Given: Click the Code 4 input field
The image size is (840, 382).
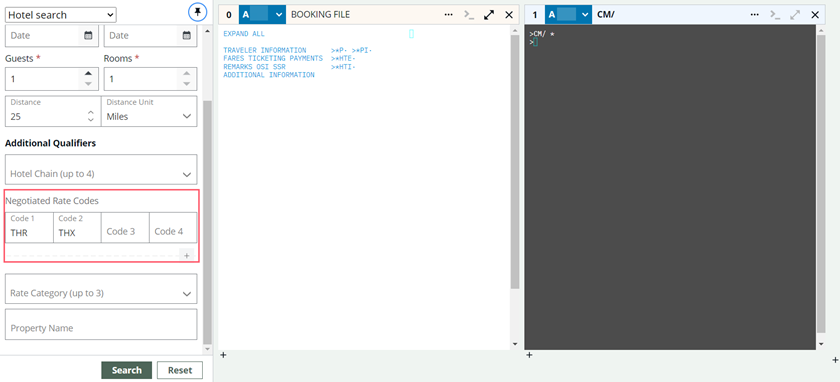Looking at the screenshot, I should [173, 228].
